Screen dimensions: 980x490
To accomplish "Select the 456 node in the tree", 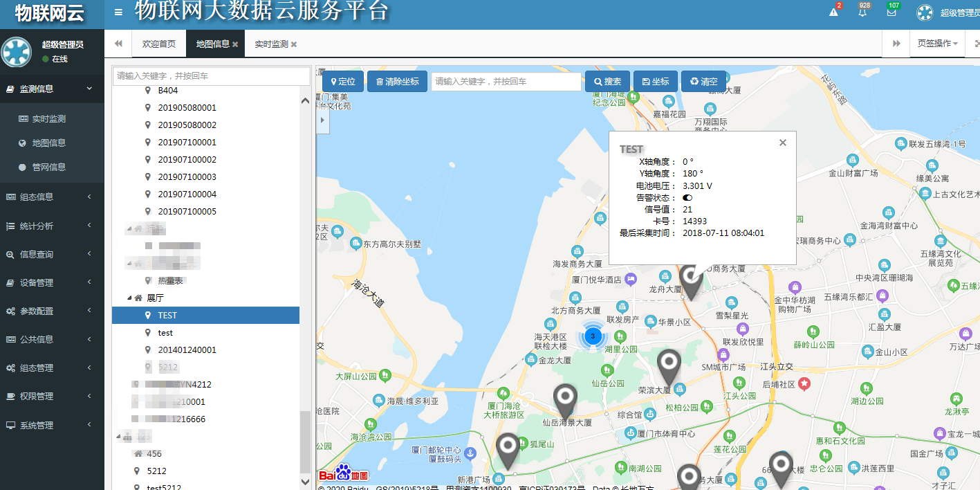I will [154, 454].
